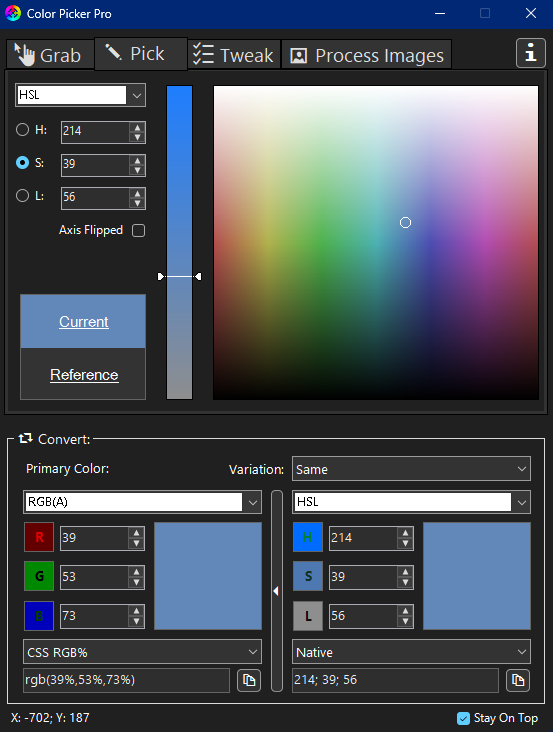The height and width of the screenshot is (732, 553).
Task: Copy the Native HSL value to clipboard
Action: [x=518, y=680]
